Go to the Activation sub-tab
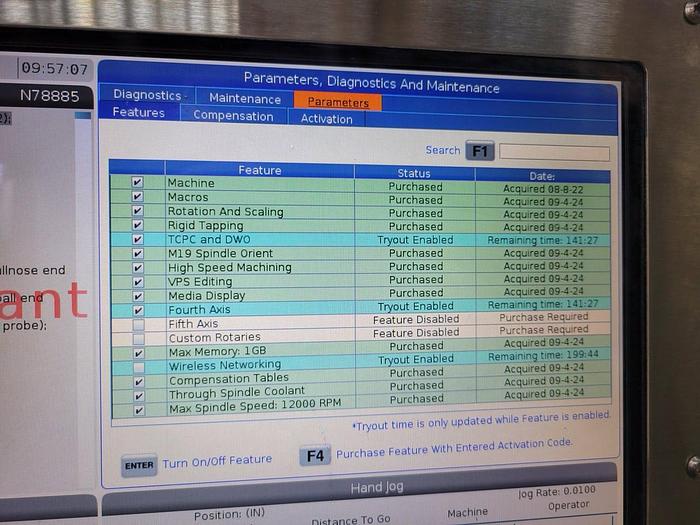The height and width of the screenshot is (525, 700). (327, 118)
